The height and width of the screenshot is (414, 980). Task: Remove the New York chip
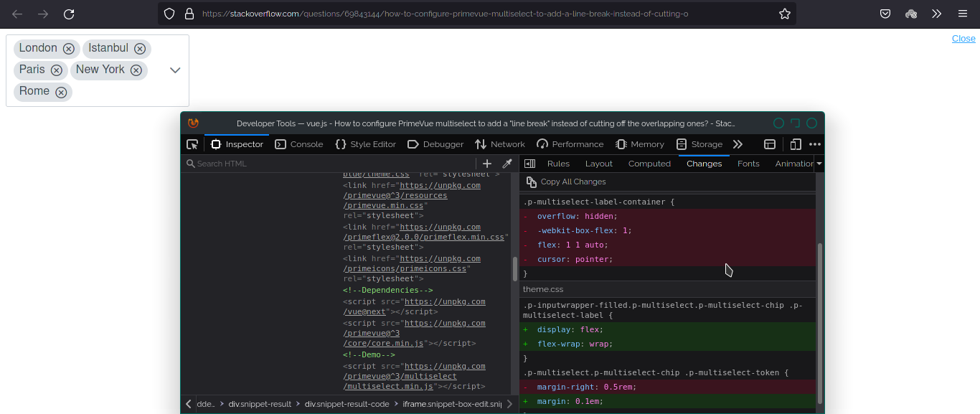click(x=136, y=70)
